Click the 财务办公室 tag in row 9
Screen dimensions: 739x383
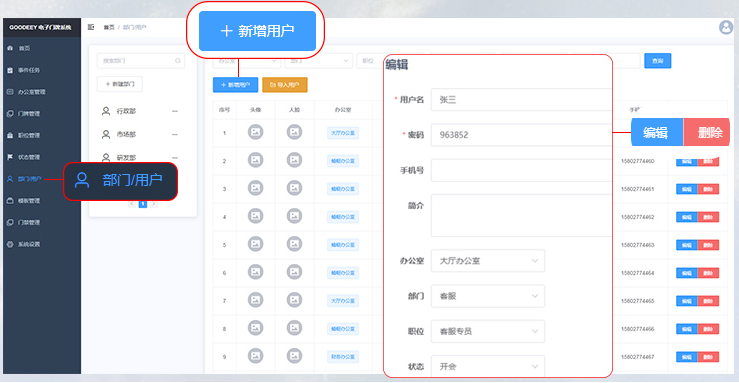343,357
